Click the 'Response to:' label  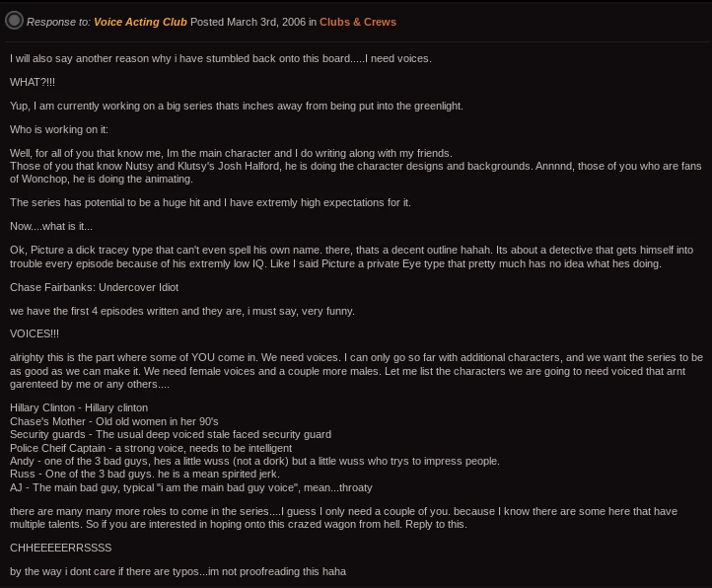(58, 22)
